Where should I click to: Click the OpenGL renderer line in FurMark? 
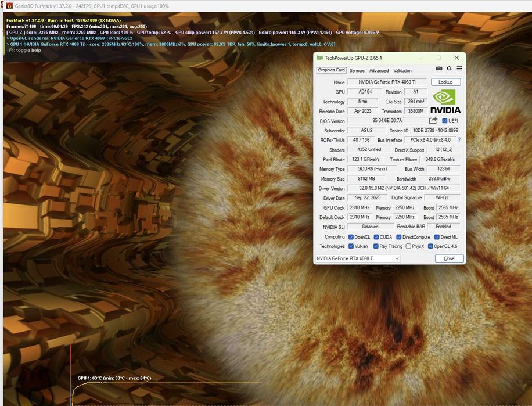[70, 38]
